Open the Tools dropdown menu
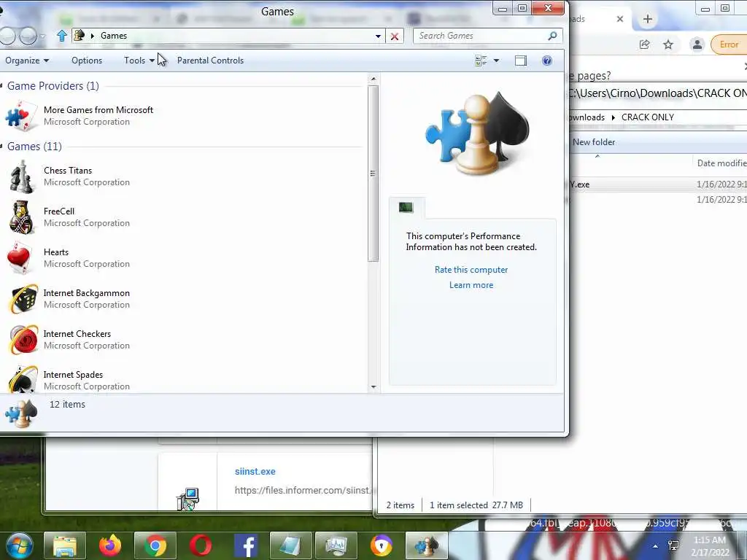The width and height of the screenshot is (747, 560). point(139,61)
